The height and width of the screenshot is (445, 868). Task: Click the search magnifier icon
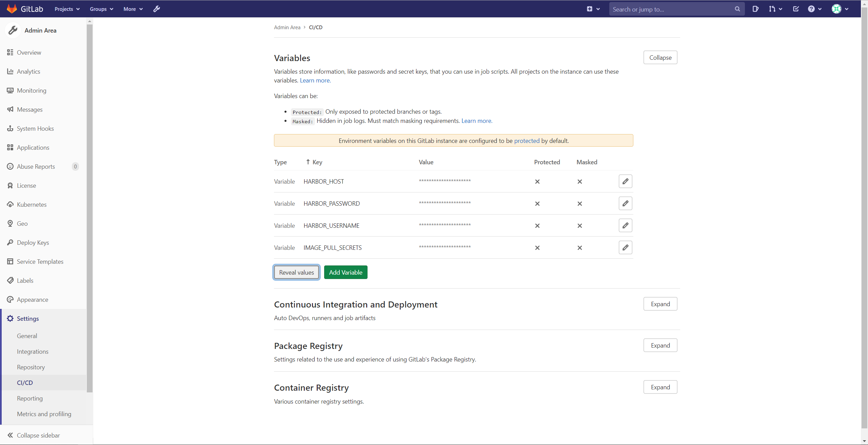(737, 9)
